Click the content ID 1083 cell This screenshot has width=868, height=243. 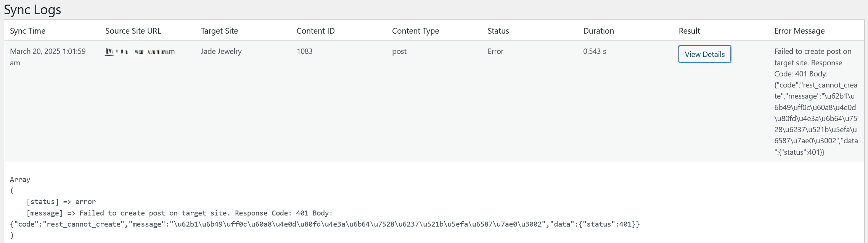304,51
